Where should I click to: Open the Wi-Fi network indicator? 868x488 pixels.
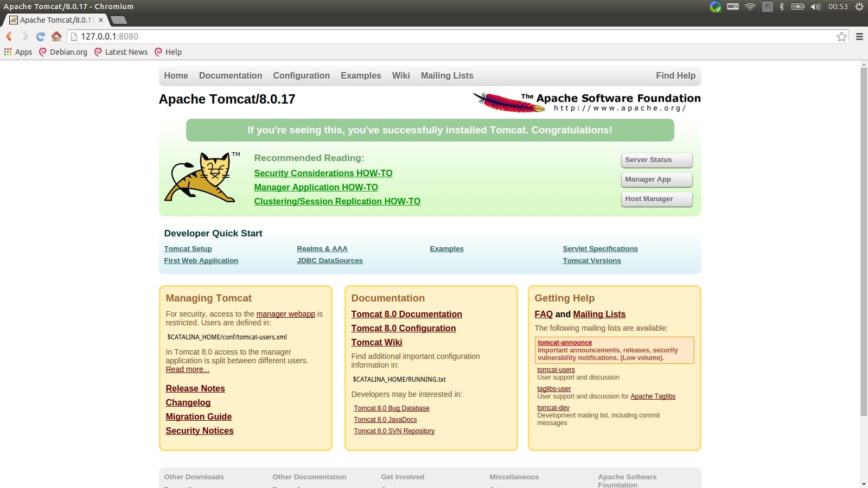750,7
